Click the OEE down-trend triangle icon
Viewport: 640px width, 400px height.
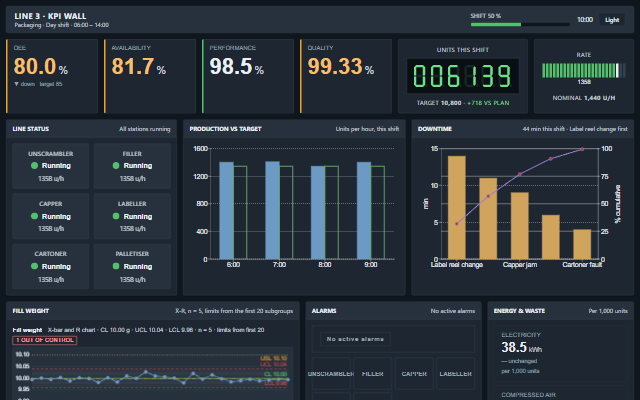16,84
